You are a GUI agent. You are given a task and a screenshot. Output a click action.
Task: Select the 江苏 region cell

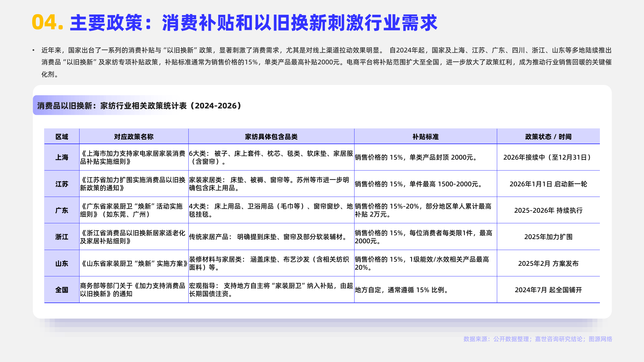(62, 184)
